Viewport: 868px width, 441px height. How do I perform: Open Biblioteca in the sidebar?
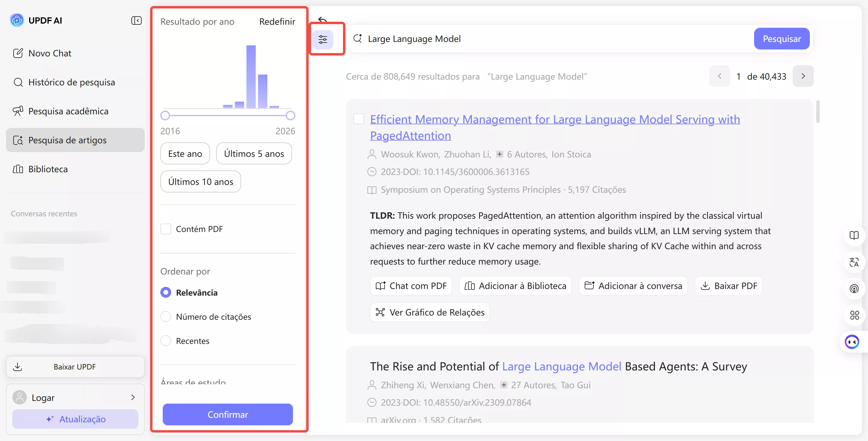pyautogui.click(x=48, y=169)
